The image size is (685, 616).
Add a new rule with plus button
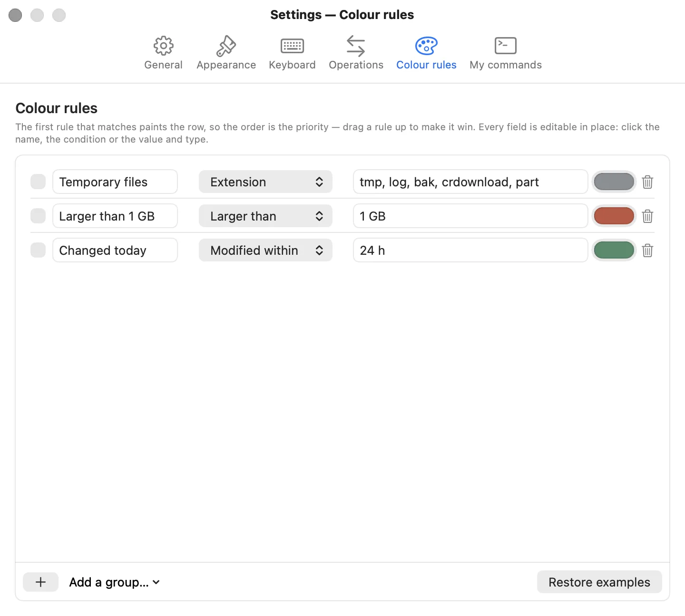pyautogui.click(x=41, y=582)
